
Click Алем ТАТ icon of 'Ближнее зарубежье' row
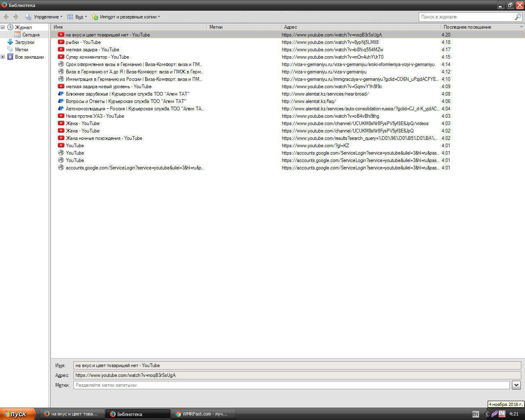[x=61, y=94]
